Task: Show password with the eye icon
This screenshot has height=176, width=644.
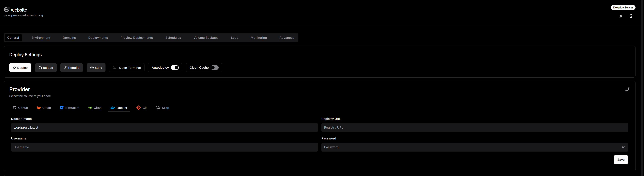Action: (623, 147)
